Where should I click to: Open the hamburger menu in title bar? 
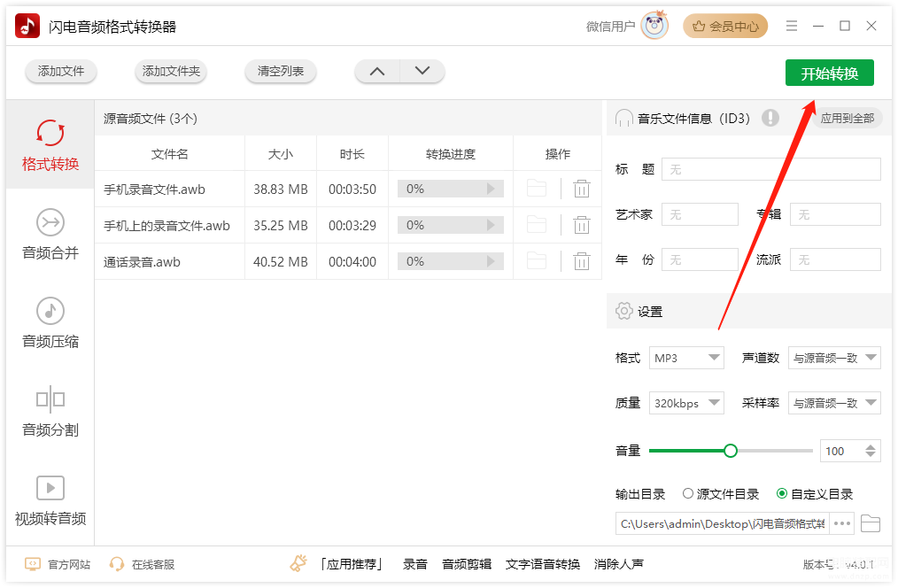tap(792, 26)
